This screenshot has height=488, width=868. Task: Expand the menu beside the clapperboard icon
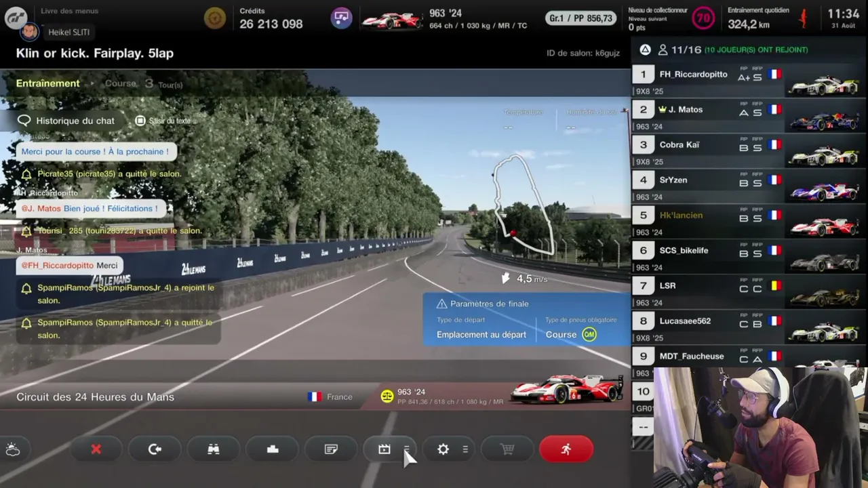406,449
